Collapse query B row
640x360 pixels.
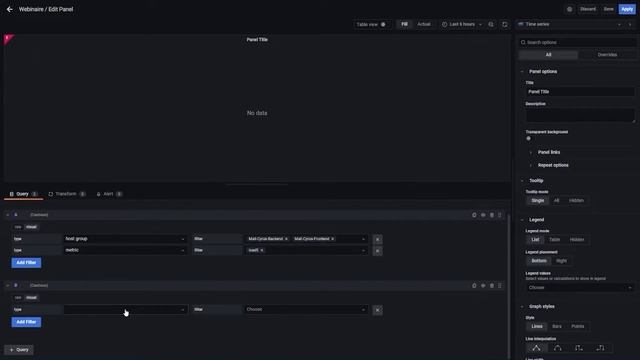coord(7,285)
